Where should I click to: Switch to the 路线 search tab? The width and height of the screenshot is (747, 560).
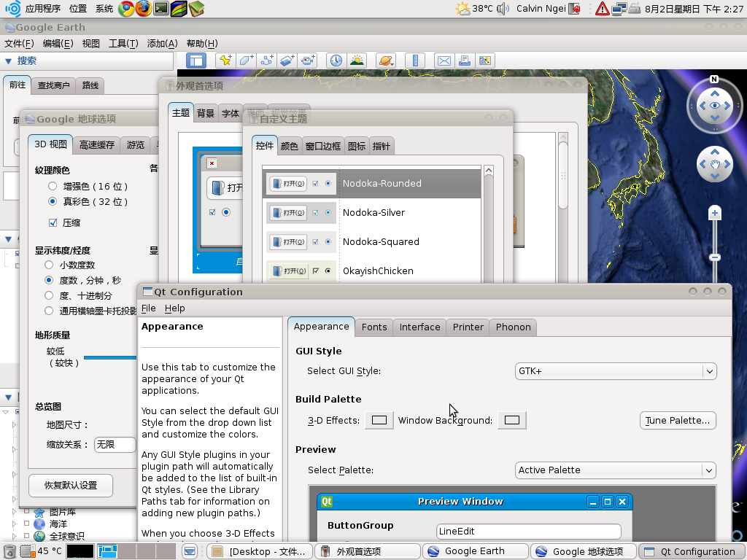point(90,85)
